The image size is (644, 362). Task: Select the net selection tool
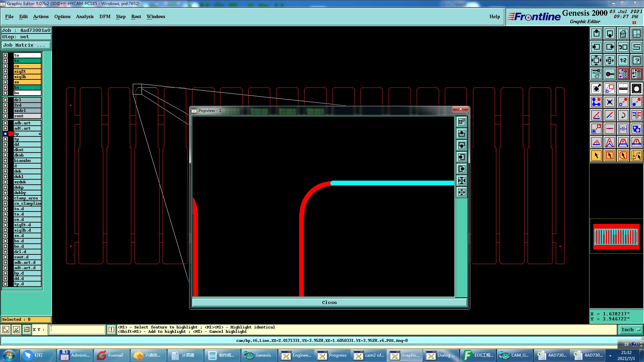coord(637,156)
